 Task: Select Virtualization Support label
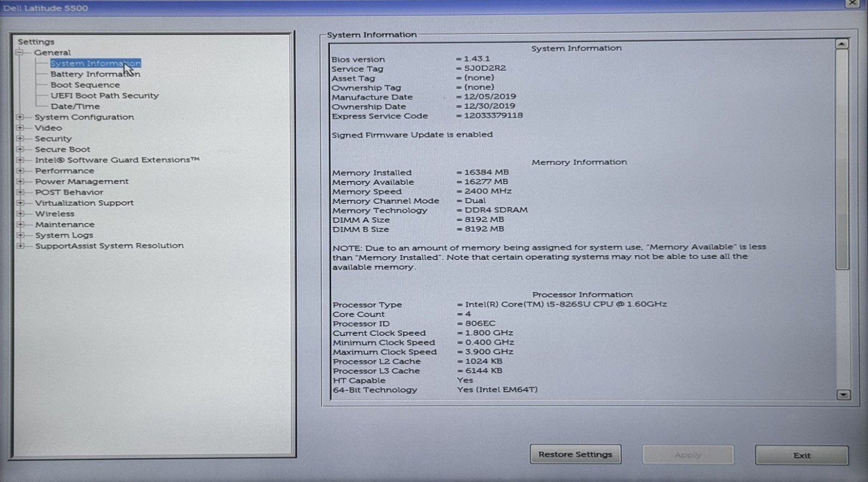(85, 203)
